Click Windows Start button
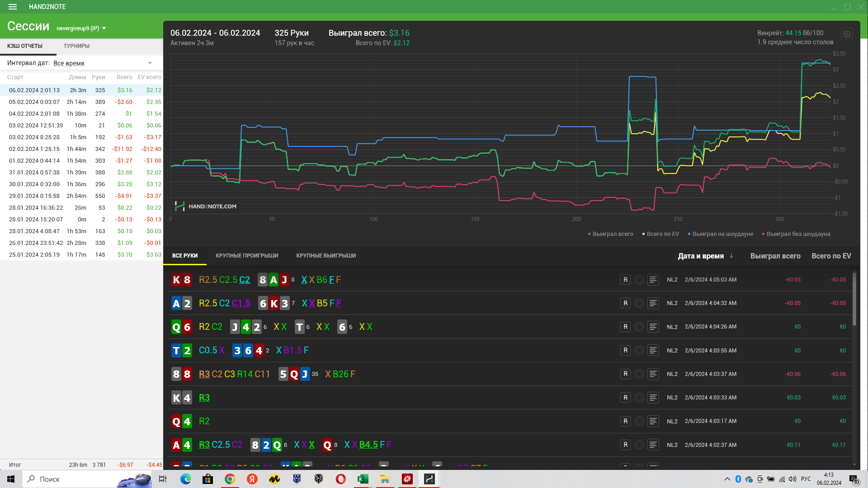 [x=11, y=479]
